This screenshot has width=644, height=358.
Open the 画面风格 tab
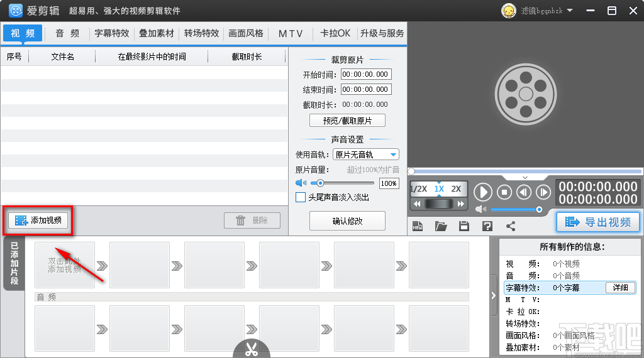pos(246,33)
